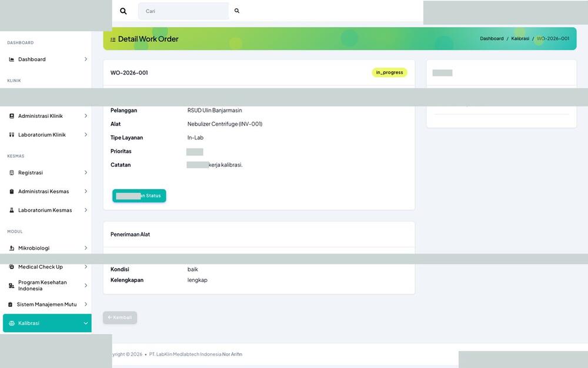Go to Dashboard via breadcrumb link

pos(492,39)
